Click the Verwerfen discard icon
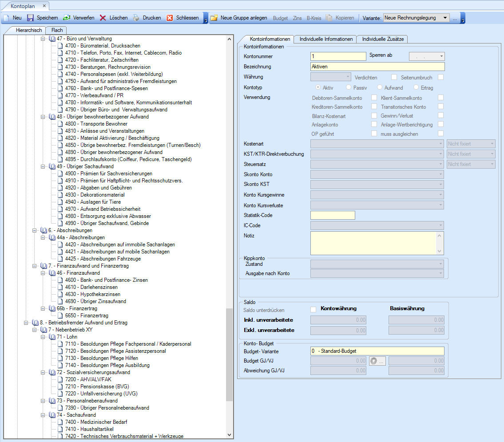Viewport: 504px width, 442px height. coord(67,18)
